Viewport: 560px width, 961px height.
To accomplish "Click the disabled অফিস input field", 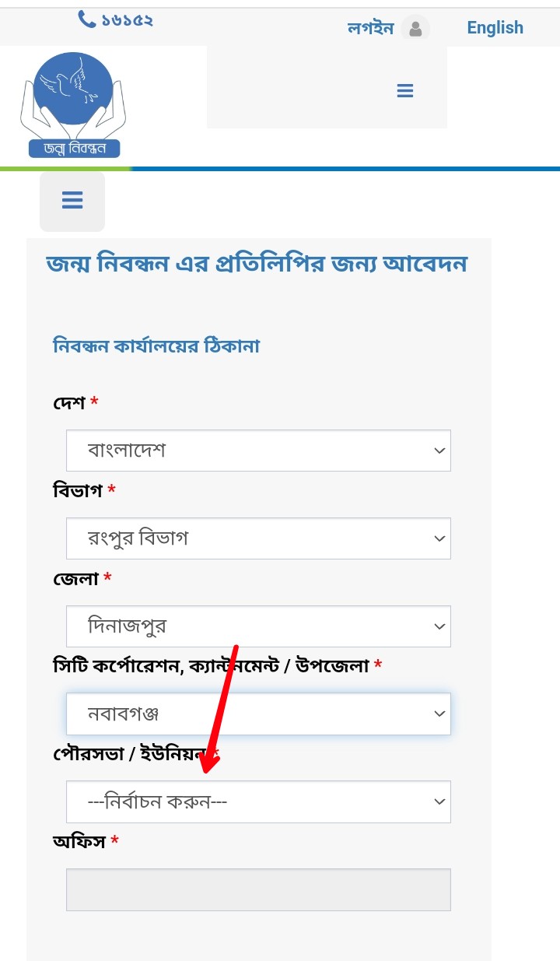I will (x=258, y=889).
